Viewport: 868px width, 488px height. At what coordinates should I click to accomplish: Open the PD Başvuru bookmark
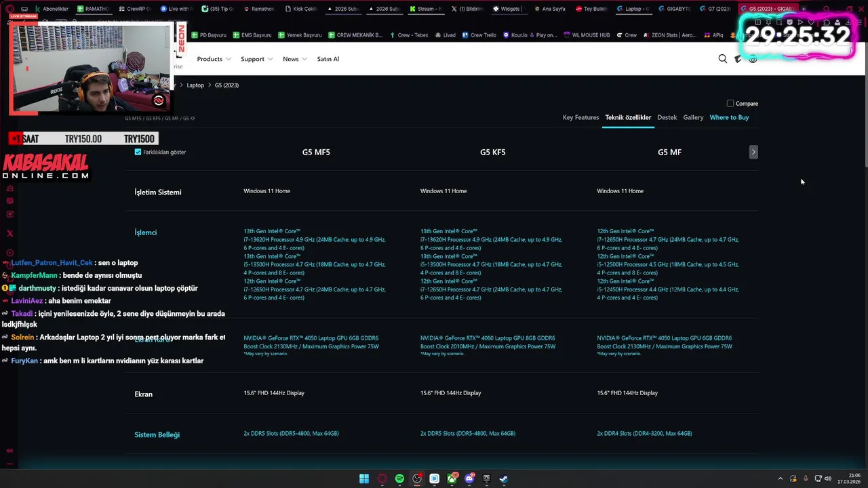coord(209,35)
